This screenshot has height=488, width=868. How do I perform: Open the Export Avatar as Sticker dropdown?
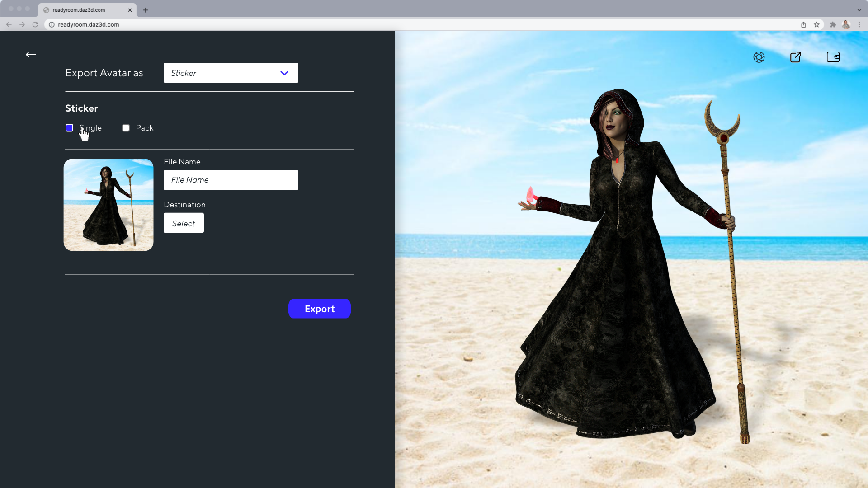tap(231, 73)
